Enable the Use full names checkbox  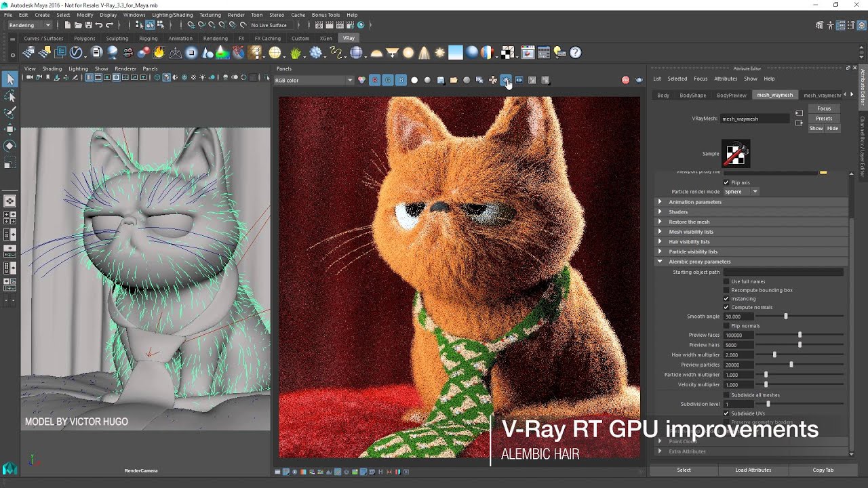click(x=726, y=281)
